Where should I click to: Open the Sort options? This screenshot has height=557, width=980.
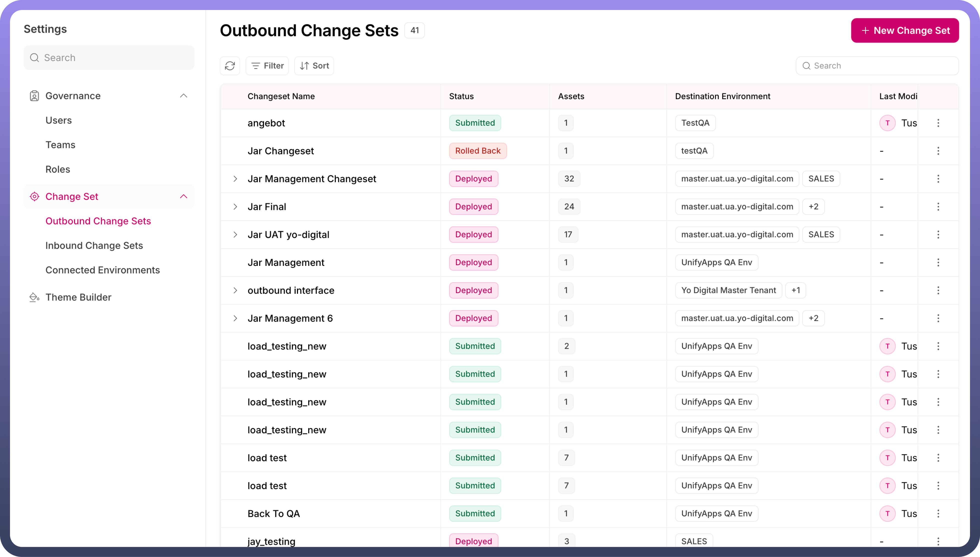click(x=314, y=66)
